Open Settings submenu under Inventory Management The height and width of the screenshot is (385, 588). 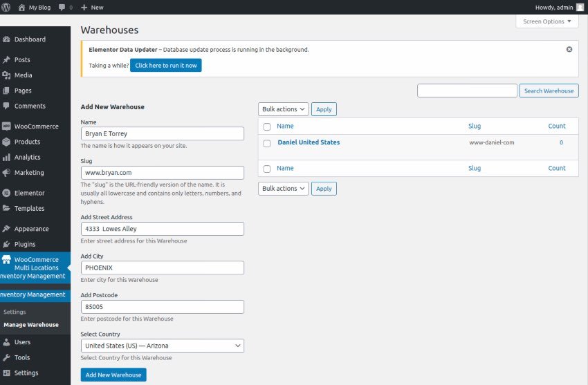tap(15, 312)
